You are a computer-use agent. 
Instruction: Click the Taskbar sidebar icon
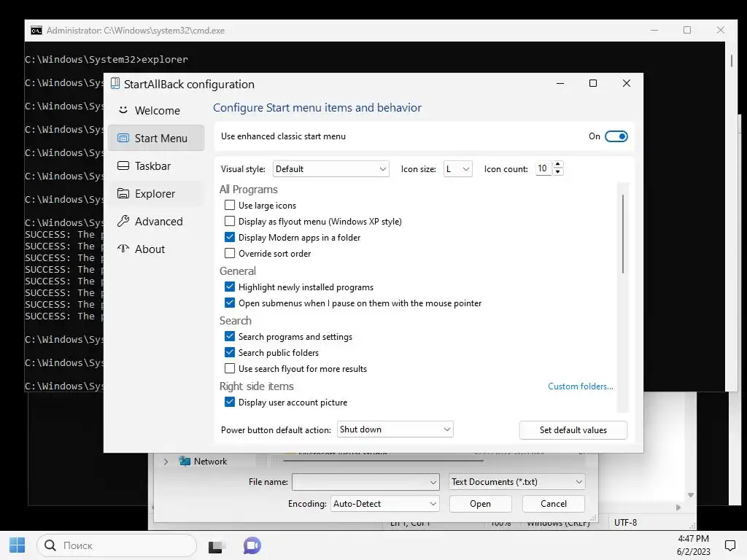pos(123,166)
